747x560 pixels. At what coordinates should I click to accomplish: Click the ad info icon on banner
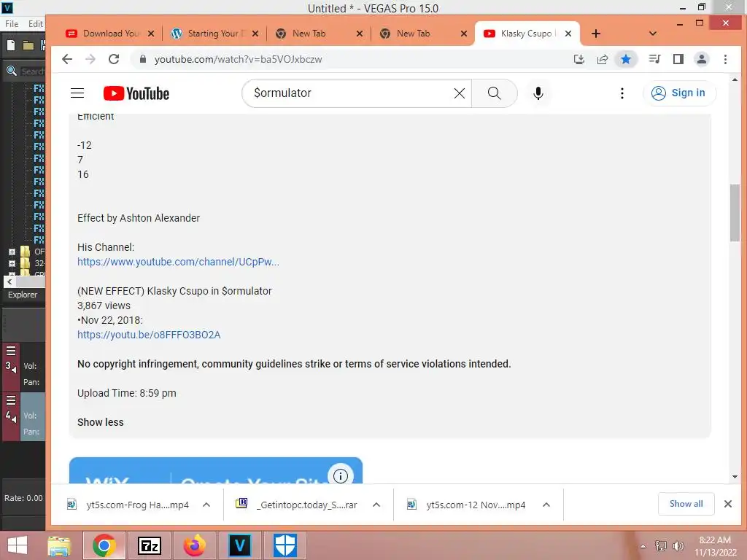tap(340, 475)
